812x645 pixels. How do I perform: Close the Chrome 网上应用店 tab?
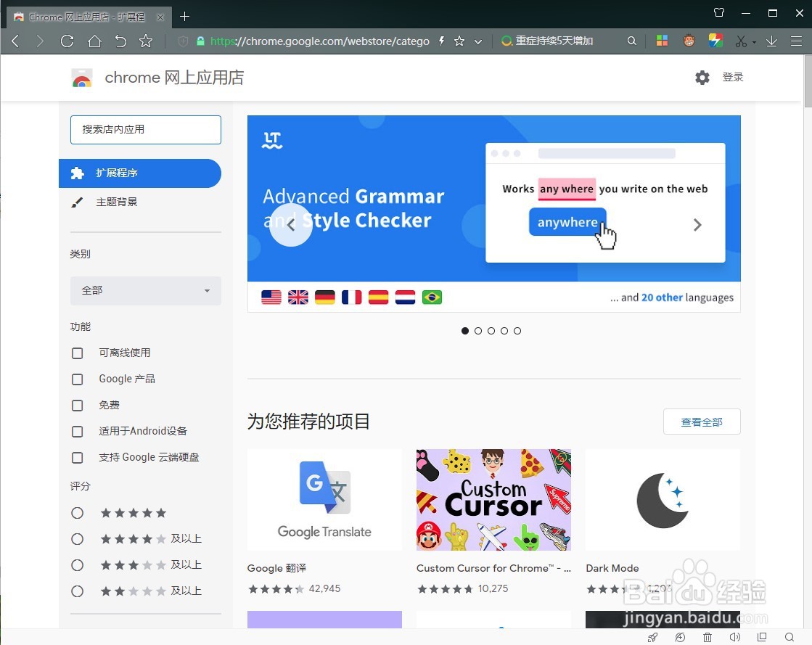coord(160,17)
